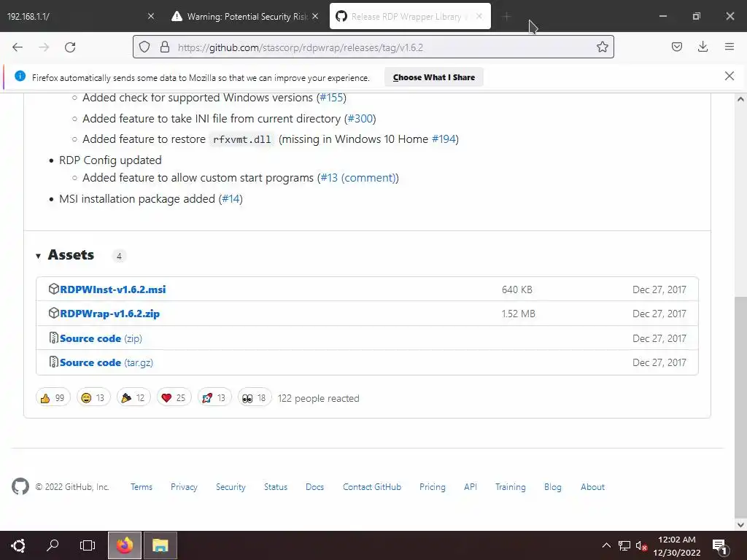Screen dimensions: 747x560
Task: React with heart emoji (25)
Action: click(174, 397)
